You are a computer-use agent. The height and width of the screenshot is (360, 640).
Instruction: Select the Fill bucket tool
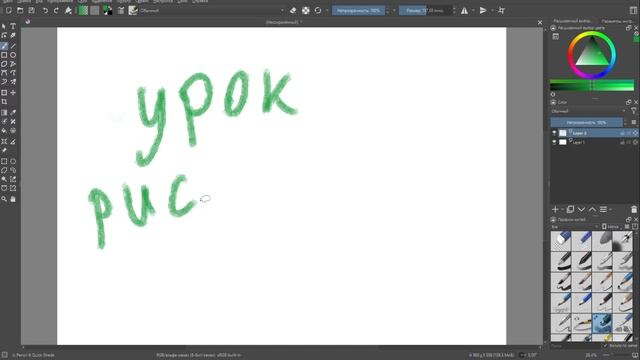tap(4, 131)
